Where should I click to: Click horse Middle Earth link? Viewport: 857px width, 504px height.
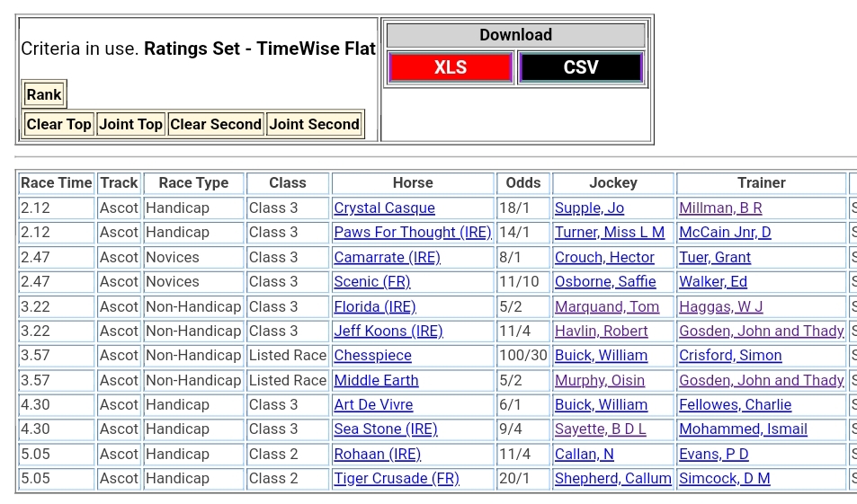[376, 381]
